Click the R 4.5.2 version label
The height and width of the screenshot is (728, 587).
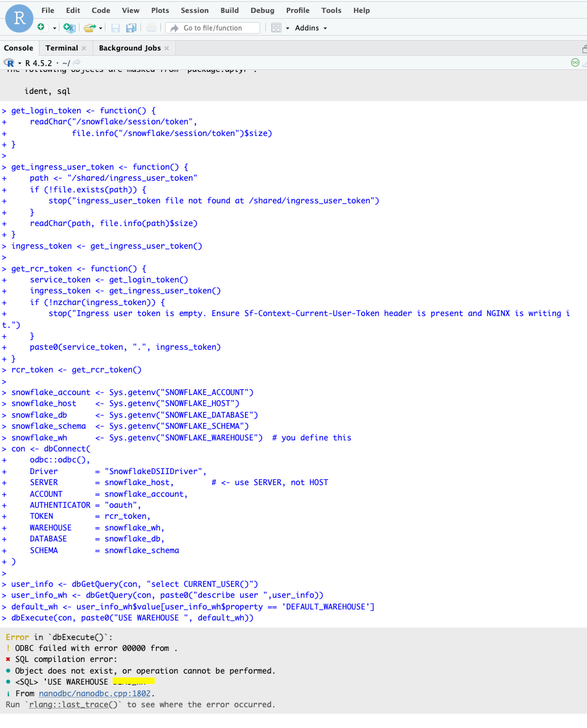point(39,63)
